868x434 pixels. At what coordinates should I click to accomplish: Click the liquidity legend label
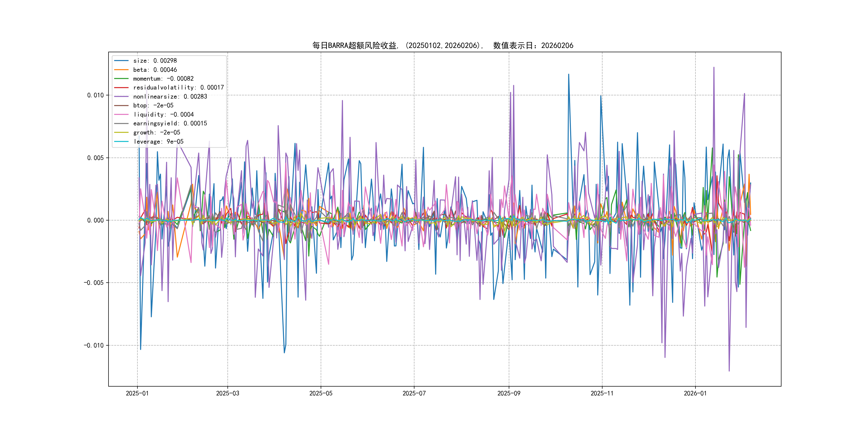163,115
